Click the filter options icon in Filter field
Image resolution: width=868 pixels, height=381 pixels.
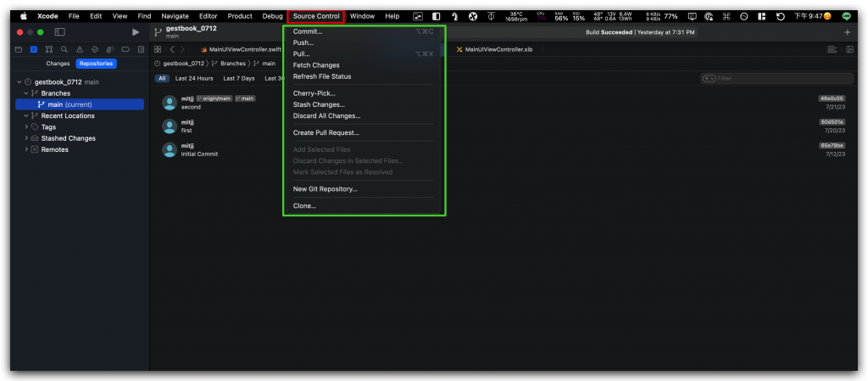pos(709,79)
